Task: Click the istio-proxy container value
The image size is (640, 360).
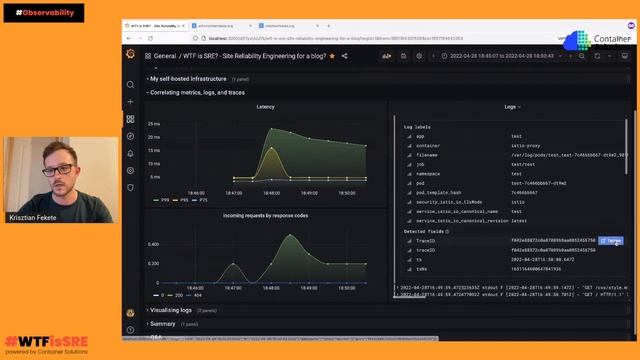Action: click(526, 146)
